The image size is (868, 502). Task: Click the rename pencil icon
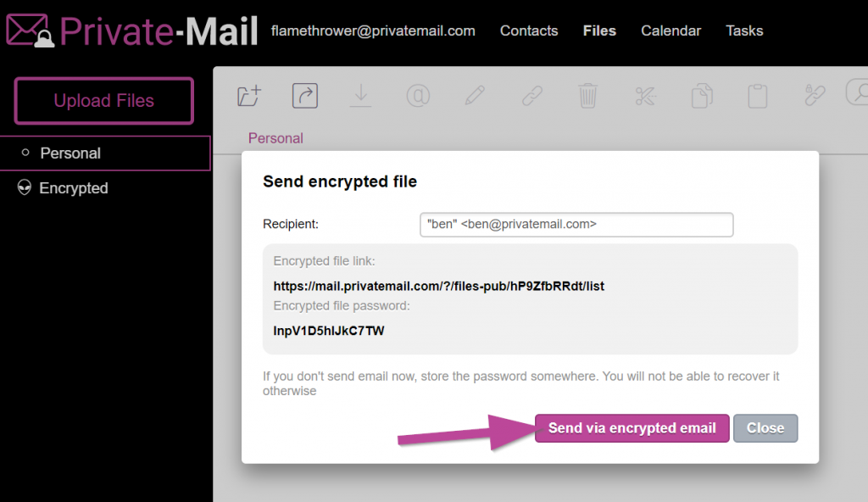[x=475, y=96]
